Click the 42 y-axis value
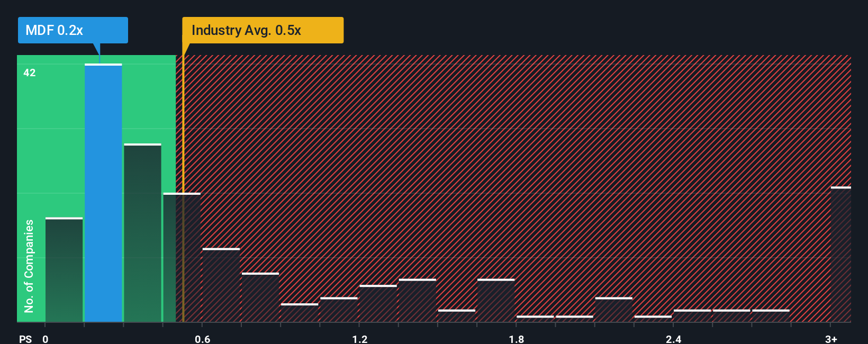Viewport: 868px width, 344px height. (x=30, y=73)
